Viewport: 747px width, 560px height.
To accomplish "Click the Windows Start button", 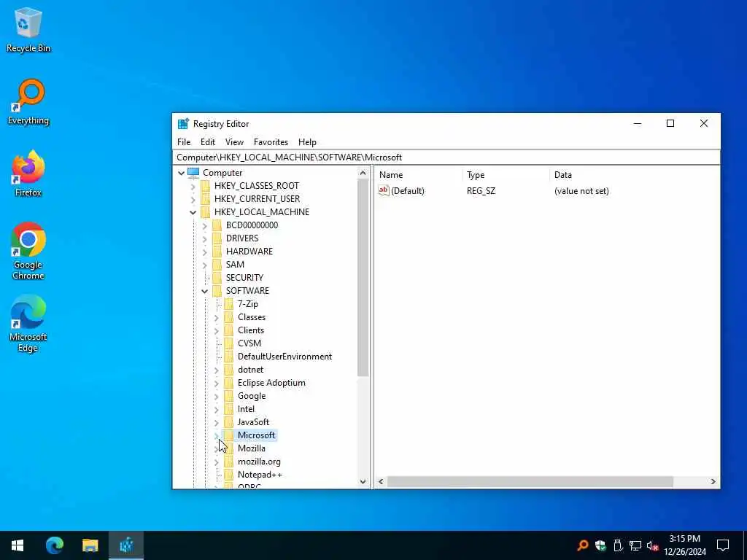I will [x=18, y=545].
